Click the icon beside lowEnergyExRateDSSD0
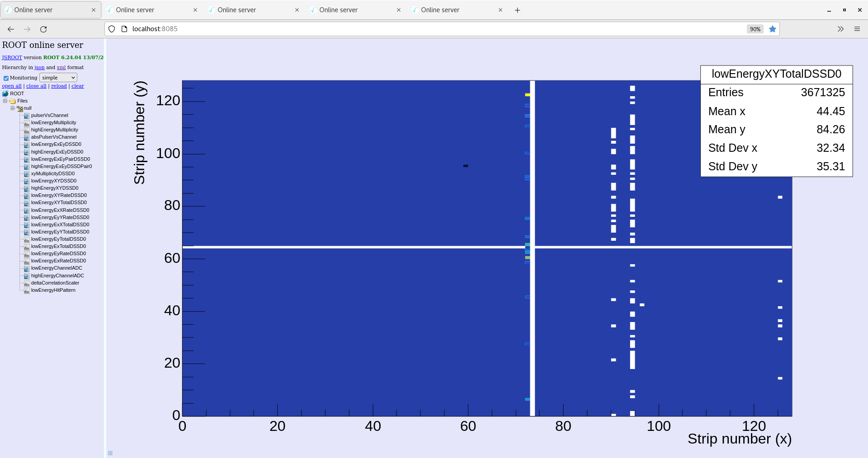Viewport: 868px width, 458px height. [27, 261]
